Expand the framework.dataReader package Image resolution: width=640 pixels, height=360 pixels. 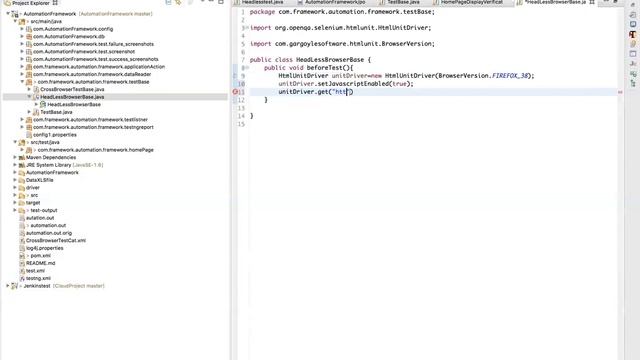pos(22,74)
